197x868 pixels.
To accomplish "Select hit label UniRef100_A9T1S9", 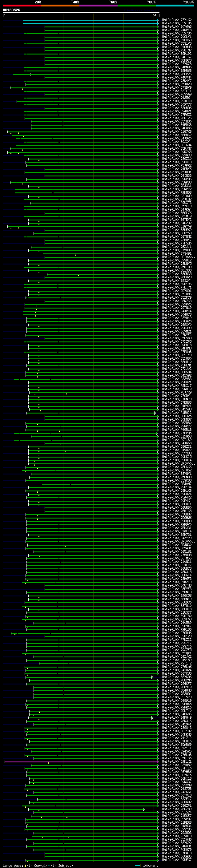I will coord(177,440).
